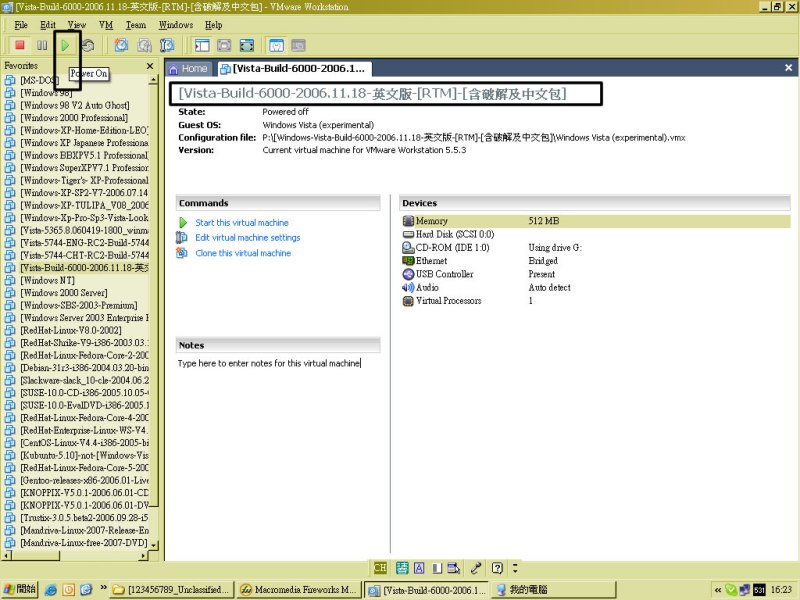Click the Revert to Snapshot toolbar icon
This screenshot has width=800, height=600.
pos(144,45)
